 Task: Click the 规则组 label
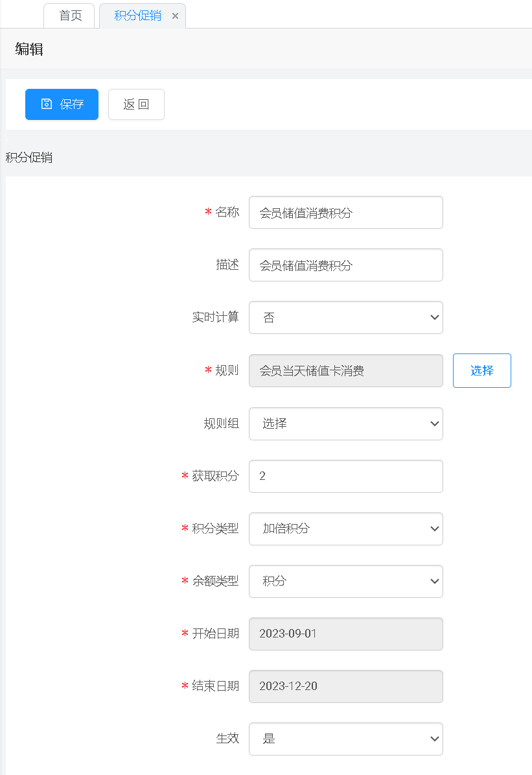(222, 423)
